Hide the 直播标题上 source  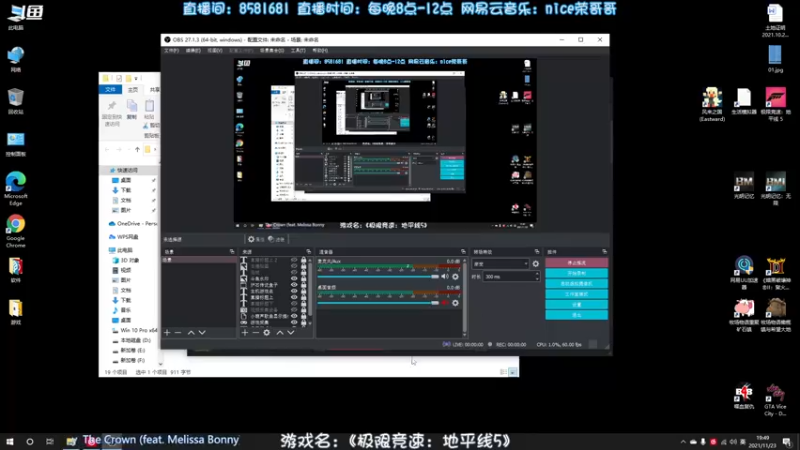click(294, 297)
